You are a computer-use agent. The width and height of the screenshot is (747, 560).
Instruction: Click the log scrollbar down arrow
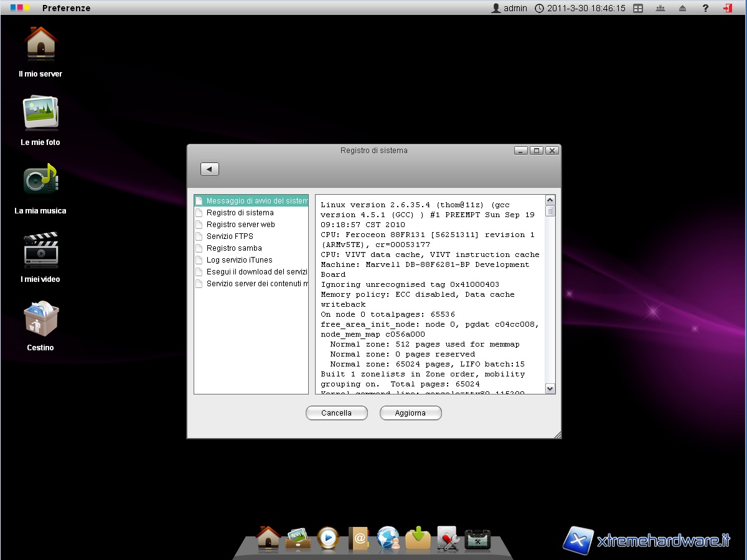tap(550, 388)
